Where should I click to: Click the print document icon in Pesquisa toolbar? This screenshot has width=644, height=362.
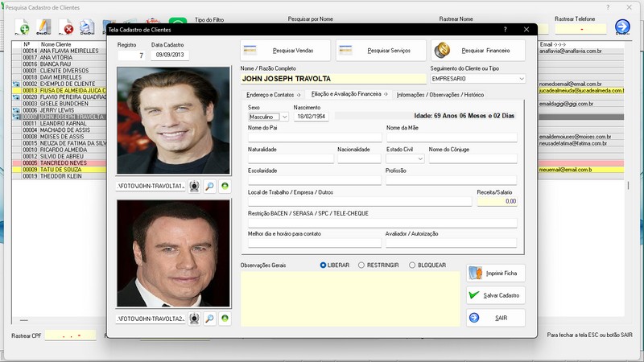(87, 27)
